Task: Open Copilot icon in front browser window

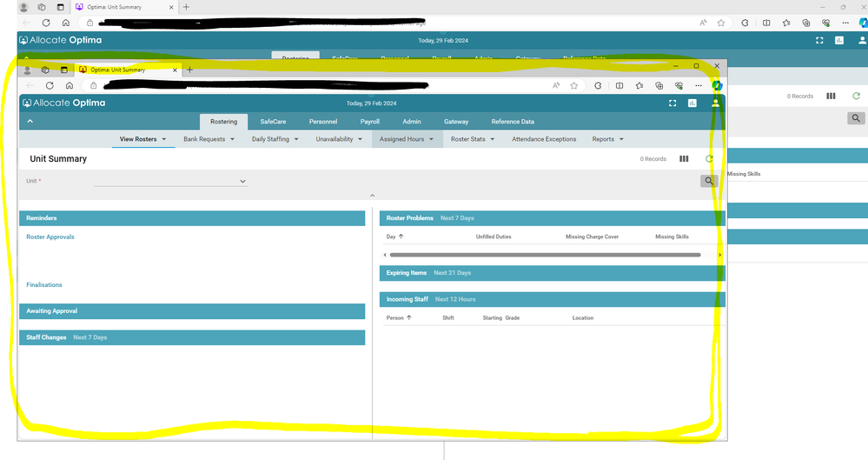Action: point(717,85)
